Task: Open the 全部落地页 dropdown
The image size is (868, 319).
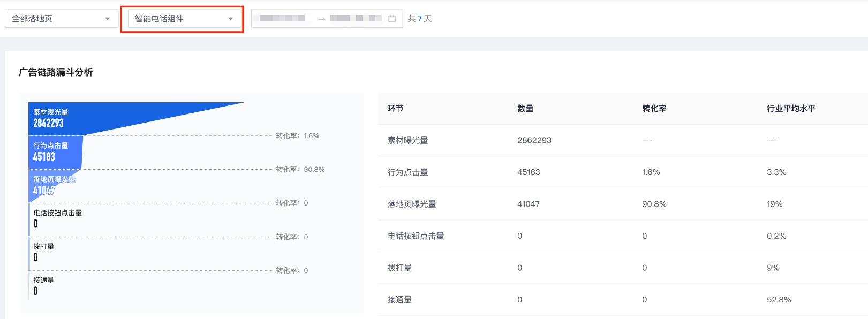Action: pyautogui.click(x=62, y=19)
